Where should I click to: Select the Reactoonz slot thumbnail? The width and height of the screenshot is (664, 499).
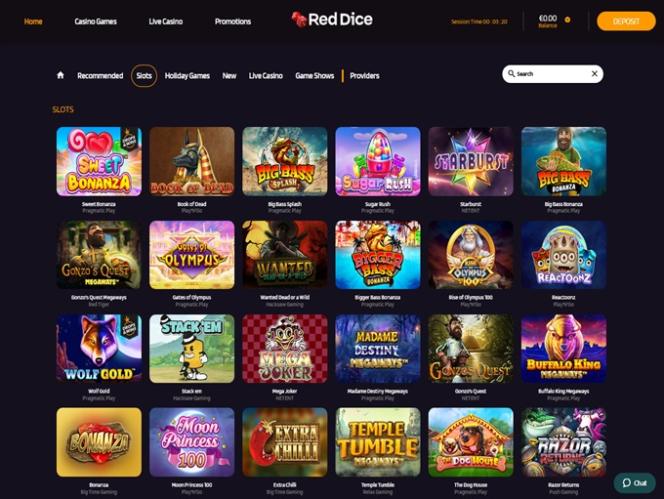pos(563,255)
